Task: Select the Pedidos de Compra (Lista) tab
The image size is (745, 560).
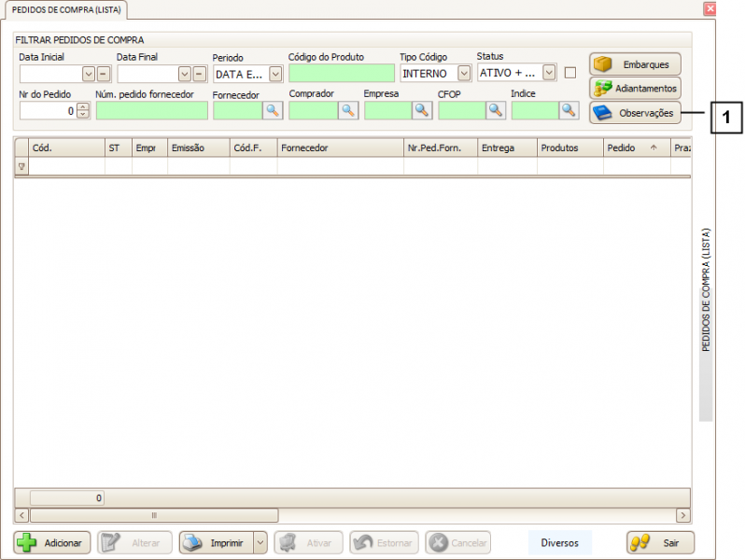Action: point(65,9)
